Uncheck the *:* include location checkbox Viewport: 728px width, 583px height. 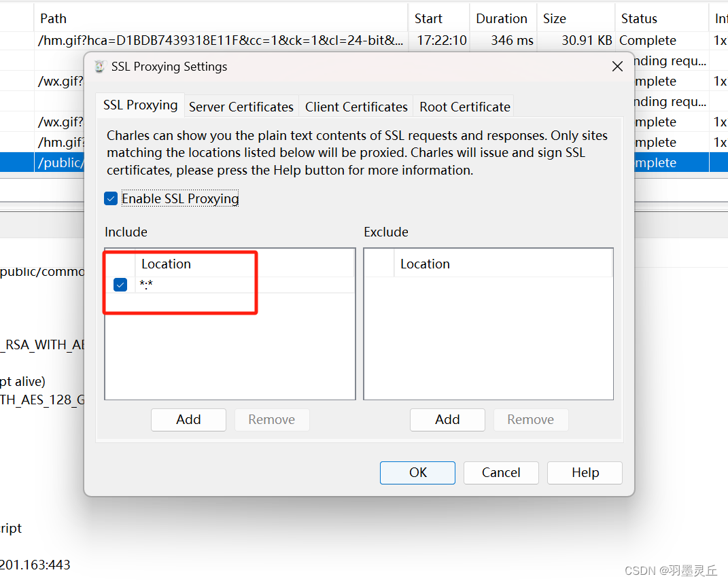(x=120, y=285)
